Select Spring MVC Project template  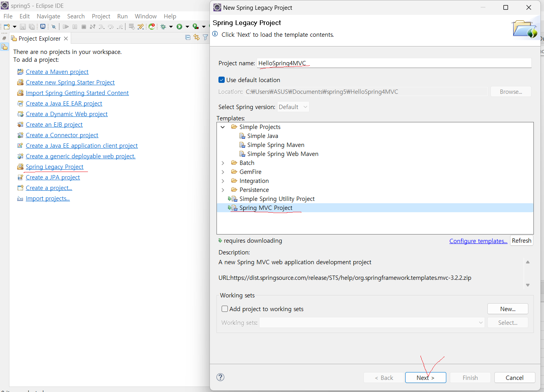[266, 208]
